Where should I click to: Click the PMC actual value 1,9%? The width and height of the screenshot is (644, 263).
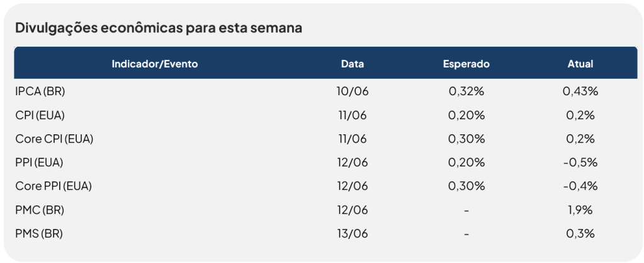click(x=580, y=210)
